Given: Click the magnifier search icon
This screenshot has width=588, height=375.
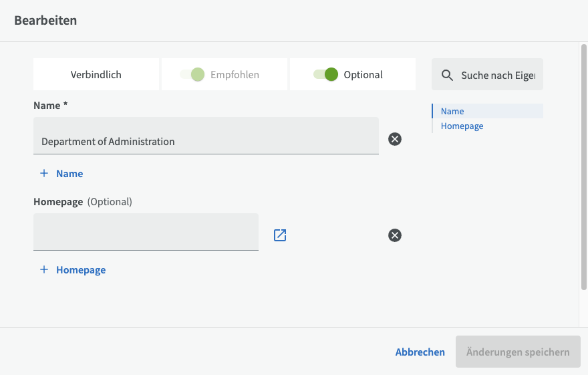Looking at the screenshot, I should click(x=447, y=76).
